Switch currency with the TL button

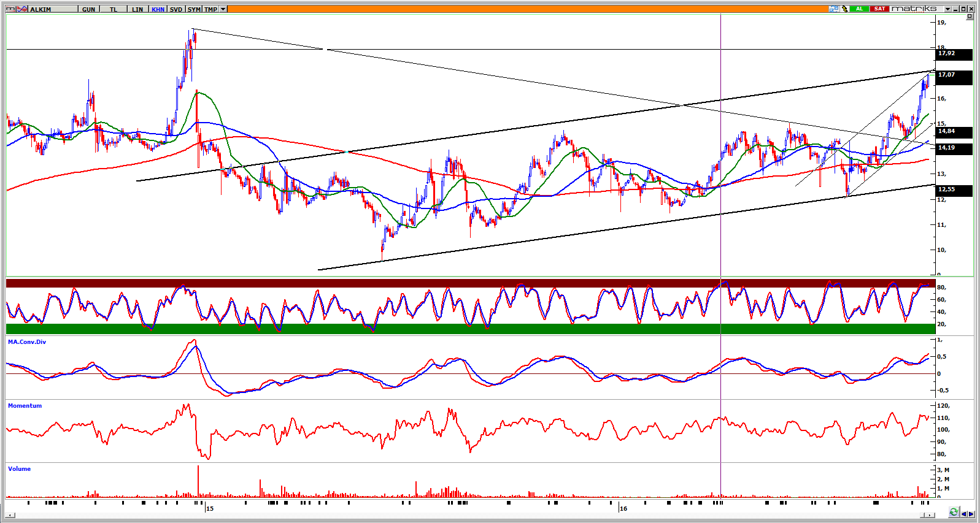click(114, 9)
